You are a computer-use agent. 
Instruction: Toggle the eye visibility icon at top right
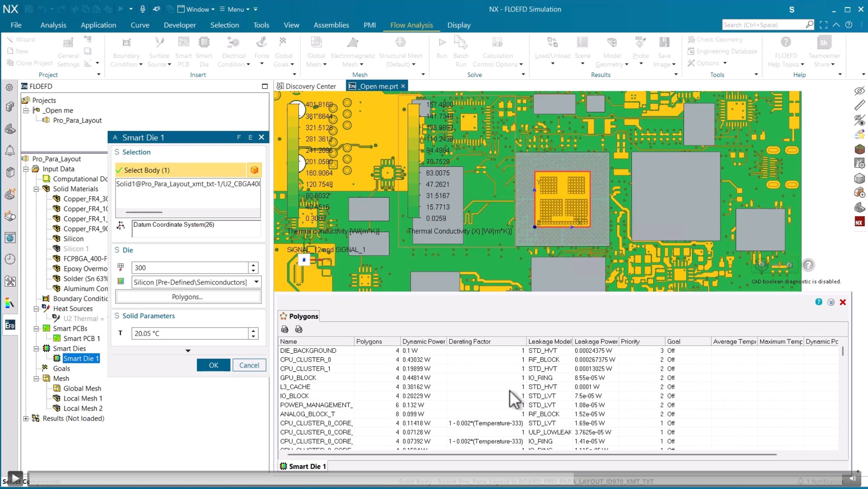click(x=859, y=91)
